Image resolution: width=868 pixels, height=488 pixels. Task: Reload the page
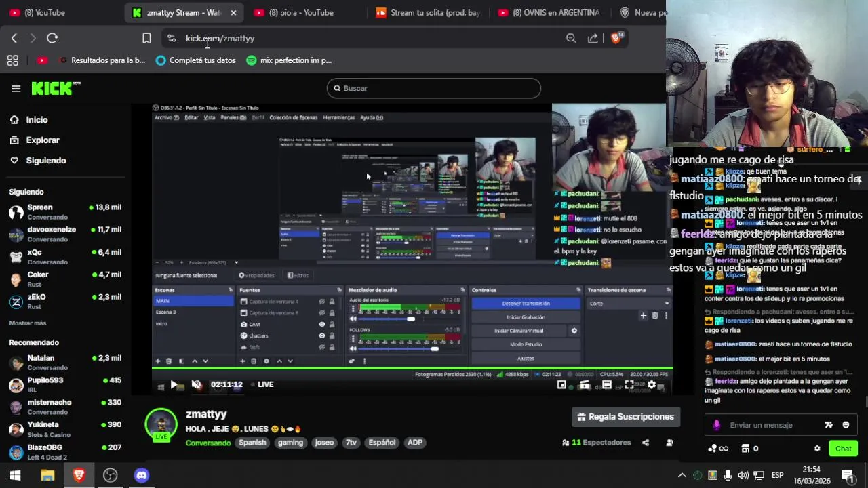[52, 38]
